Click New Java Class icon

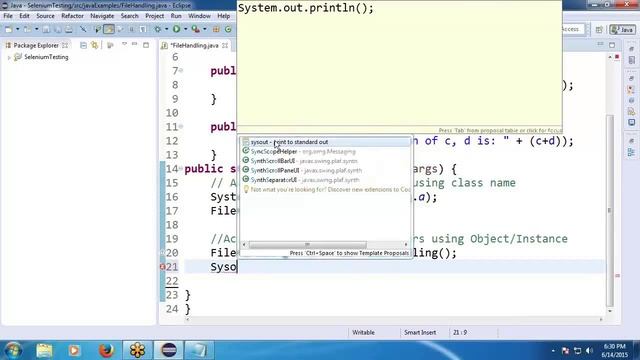[x=228, y=29]
